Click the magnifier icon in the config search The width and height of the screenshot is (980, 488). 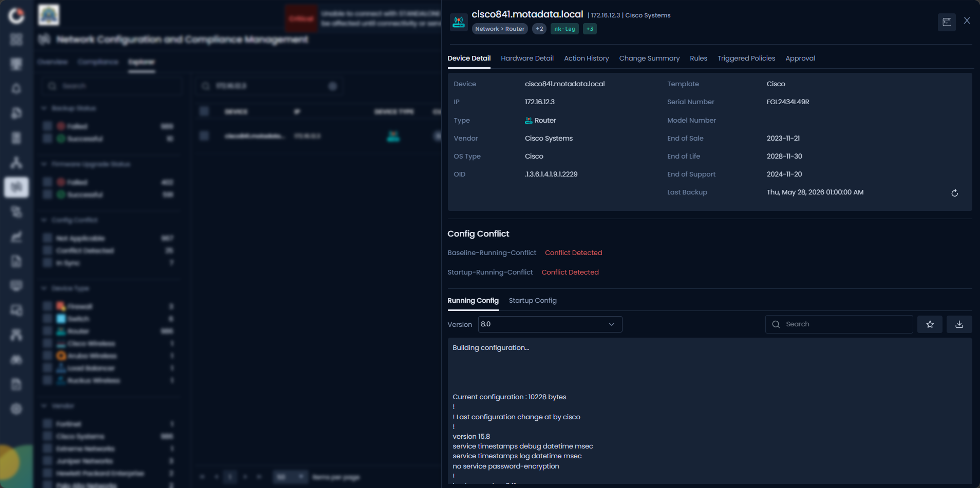[776, 324]
